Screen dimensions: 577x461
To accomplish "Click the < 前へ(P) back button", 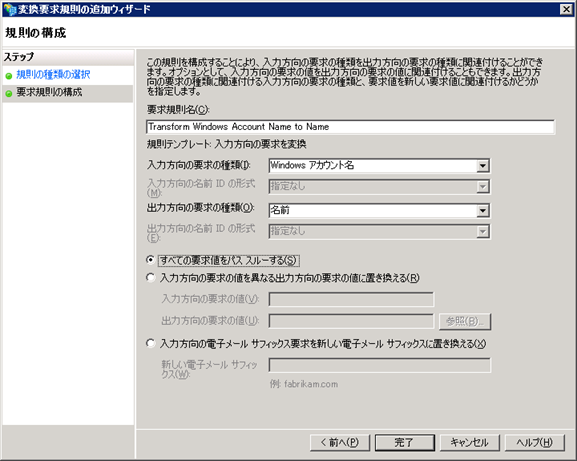I will 340,442.
